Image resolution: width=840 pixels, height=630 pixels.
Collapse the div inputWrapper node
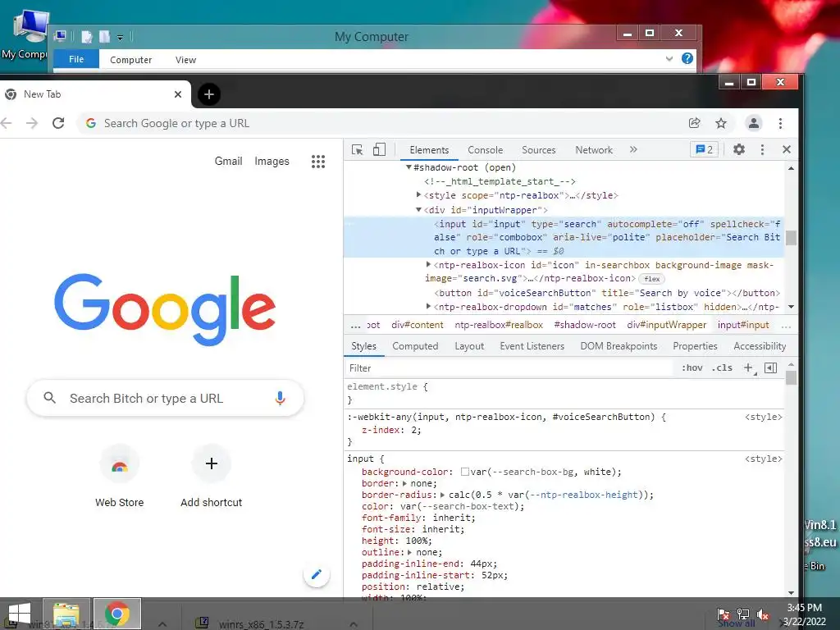pyautogui.click(x=419, y=209)
